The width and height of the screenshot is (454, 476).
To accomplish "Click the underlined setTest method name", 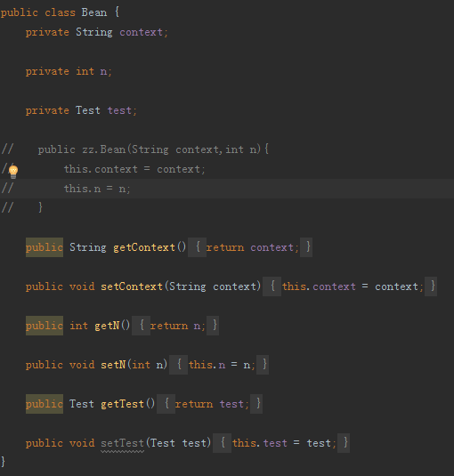I will [x=122, y=443].
